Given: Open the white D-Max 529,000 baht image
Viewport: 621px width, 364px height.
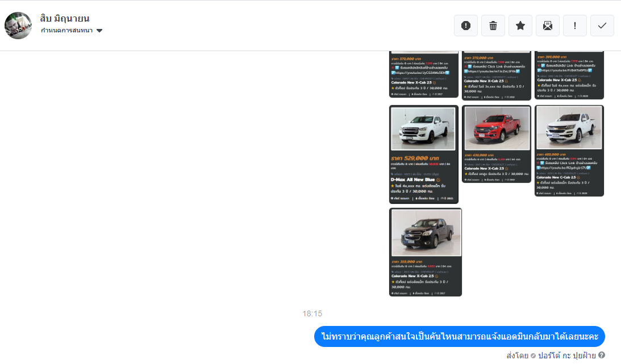Looking at the screenshot, I should tap(424, 154).
